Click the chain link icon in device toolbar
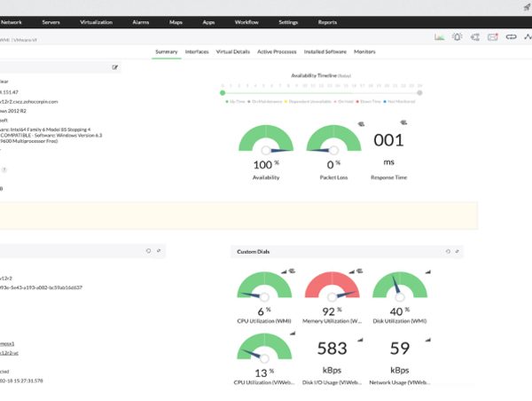532x401 pixels. pos(511,36)
